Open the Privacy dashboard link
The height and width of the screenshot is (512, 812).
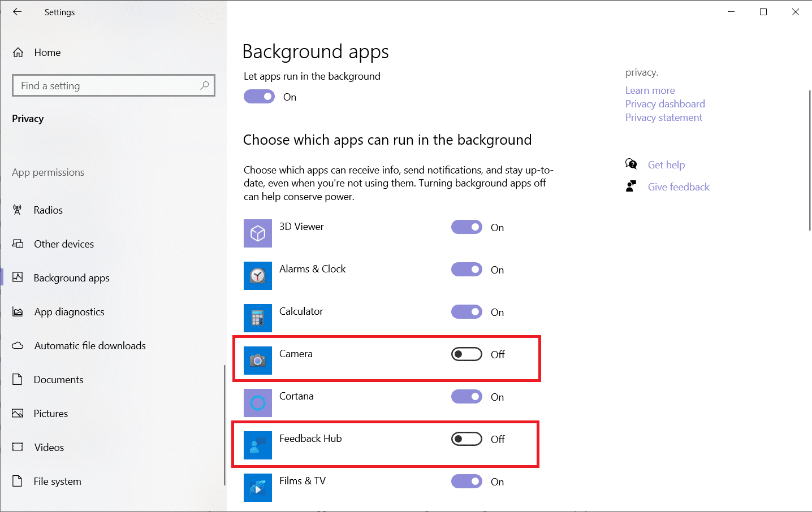pos(665,104)
